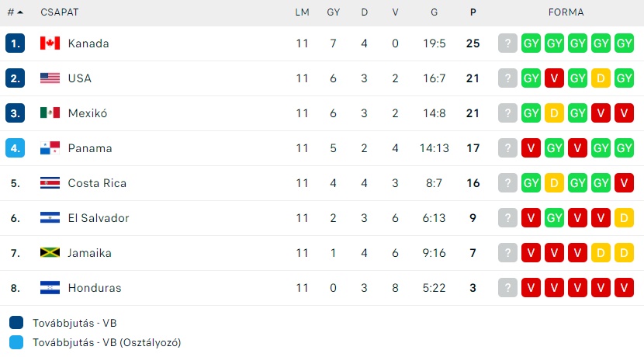Click Panama's 4. rank badge
Screen dimensions: 644x357
16,148
